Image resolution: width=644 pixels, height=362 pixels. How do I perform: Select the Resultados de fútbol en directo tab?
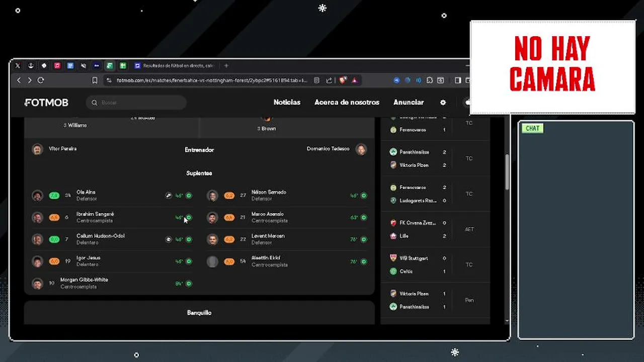tap(175, 66)
